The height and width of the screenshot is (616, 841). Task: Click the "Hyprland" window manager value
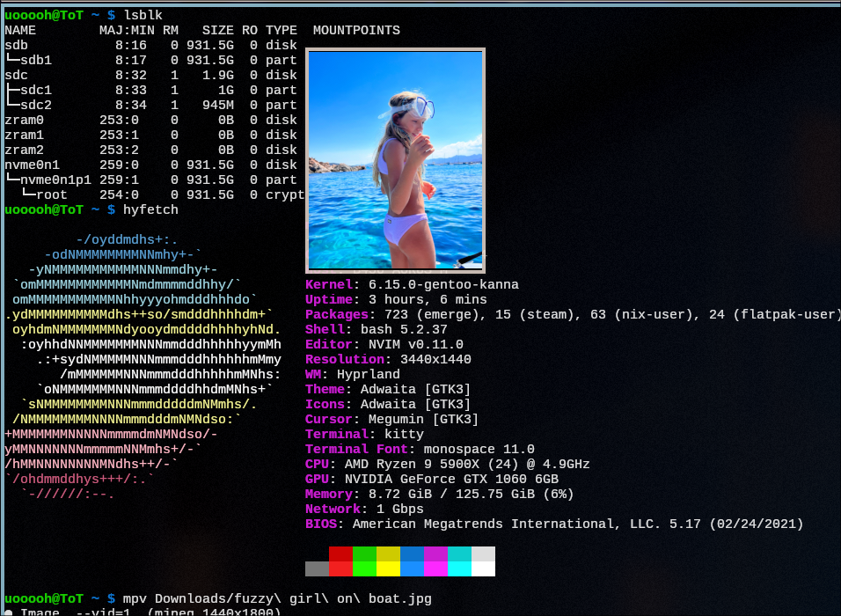coord(369,375)
